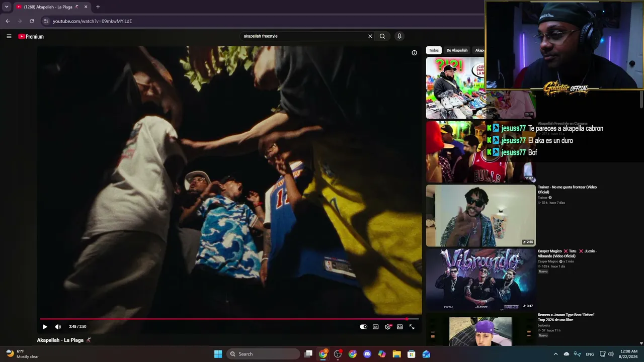Image resolution: width=644 pixels, height=362 pixels.
Task: Close the Akapellah - La Plaga tab
Action: [86, 7]
